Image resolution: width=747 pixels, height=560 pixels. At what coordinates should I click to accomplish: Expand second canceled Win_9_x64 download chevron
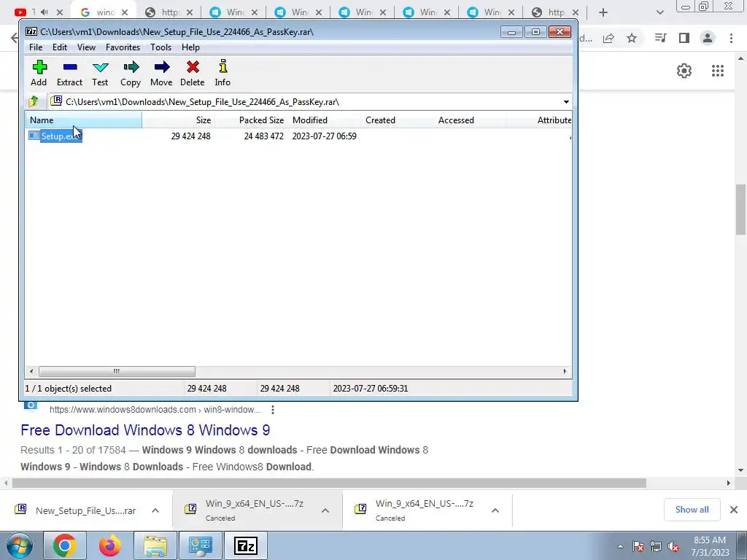495,510
